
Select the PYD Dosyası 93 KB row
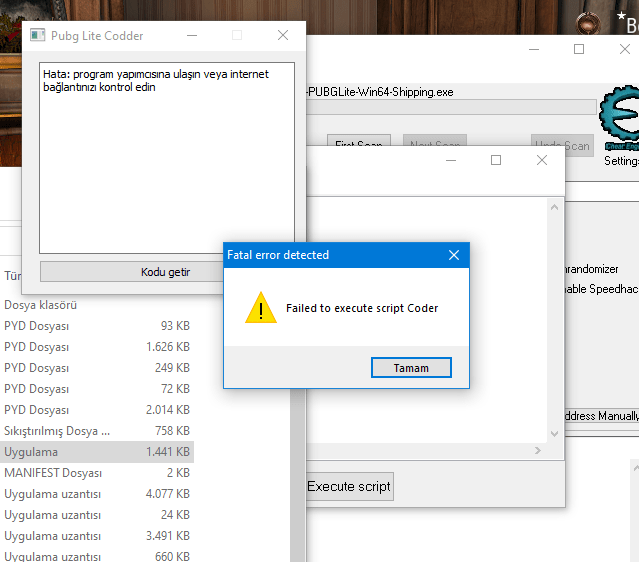(x=97, y=326)
